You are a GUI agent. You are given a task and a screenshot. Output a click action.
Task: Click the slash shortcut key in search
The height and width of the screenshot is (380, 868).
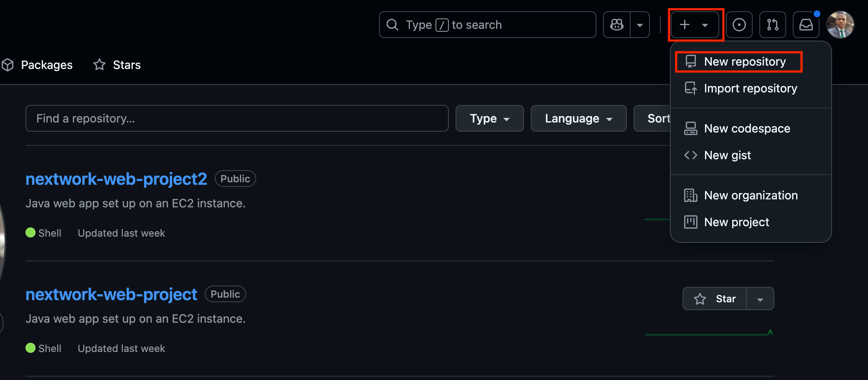click(442, 25)
